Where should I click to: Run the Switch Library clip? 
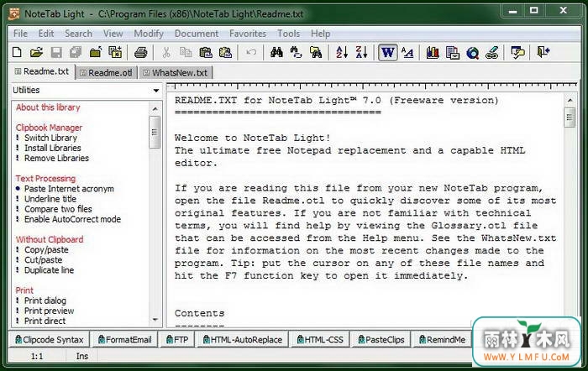(x=50, y=138)
